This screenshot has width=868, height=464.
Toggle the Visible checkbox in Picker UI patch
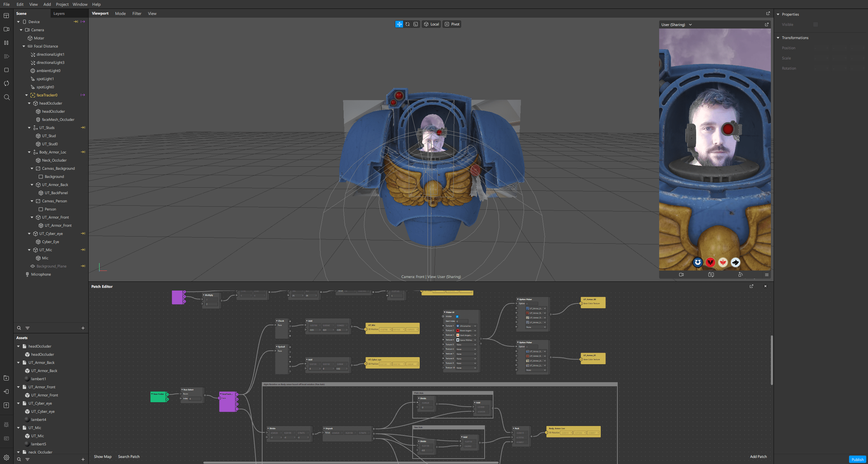[457, 316]
